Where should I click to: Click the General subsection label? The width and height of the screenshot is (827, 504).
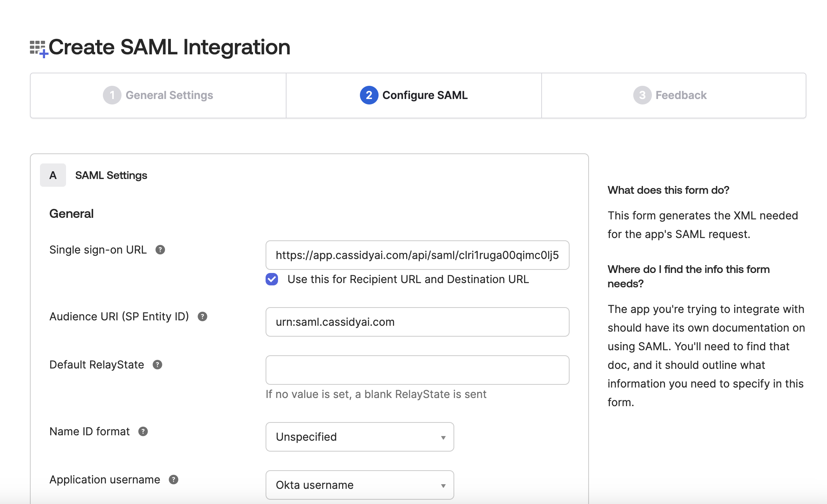(71, 213)
